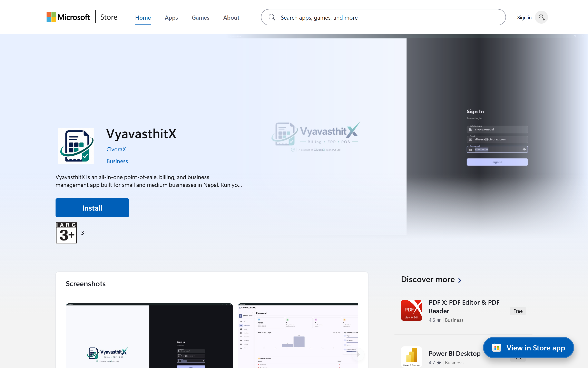Viewport: 588px width, 368px height.
Task: Expand Discover more with the chevron arrow
Action: [460, 280]
